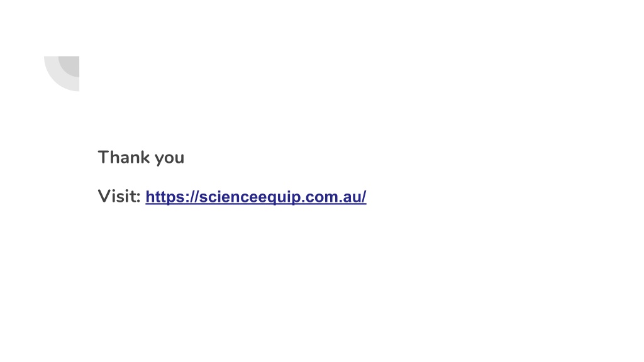Select the "Thank you" heading text

tap(141, 158)
